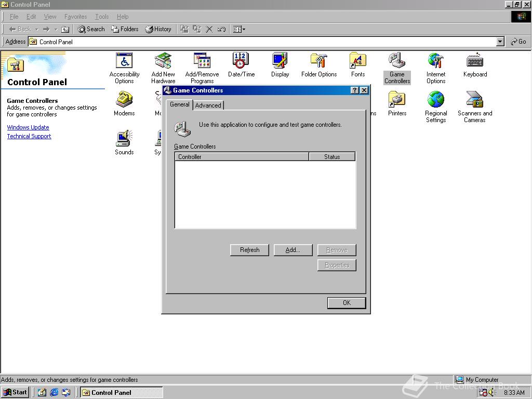Click the Refresh button

click(249, 250)
